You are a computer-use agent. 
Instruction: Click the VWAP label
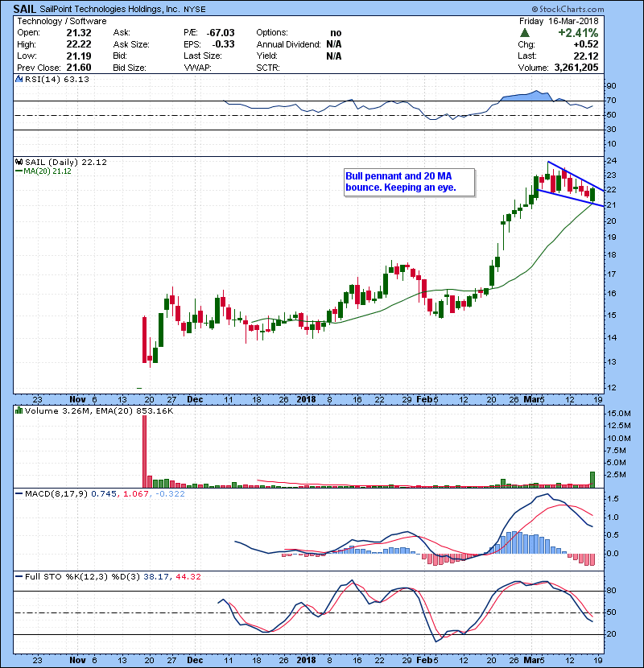pos(198,68)
